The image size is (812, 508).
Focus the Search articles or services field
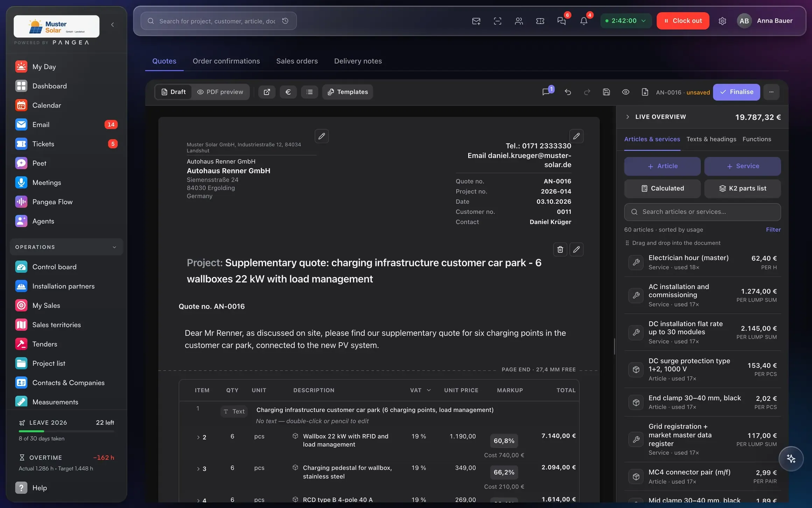[x=702, y=212]
